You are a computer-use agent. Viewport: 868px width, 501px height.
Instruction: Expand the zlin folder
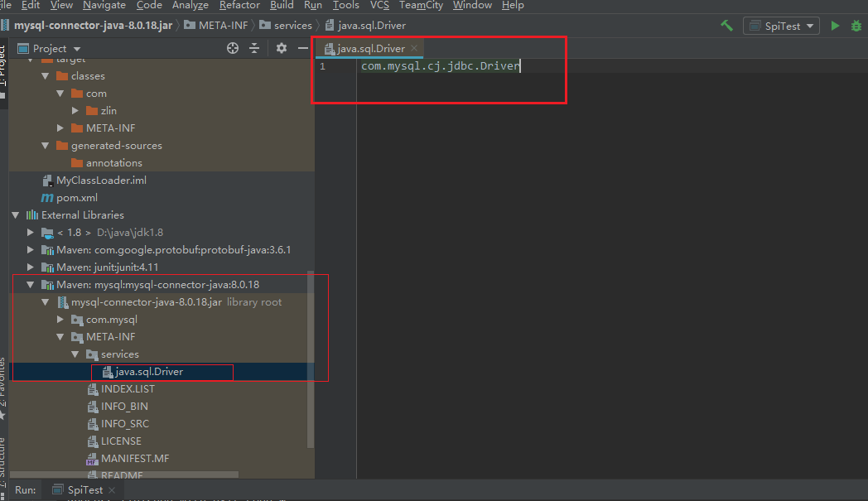[x=75, y=111]
